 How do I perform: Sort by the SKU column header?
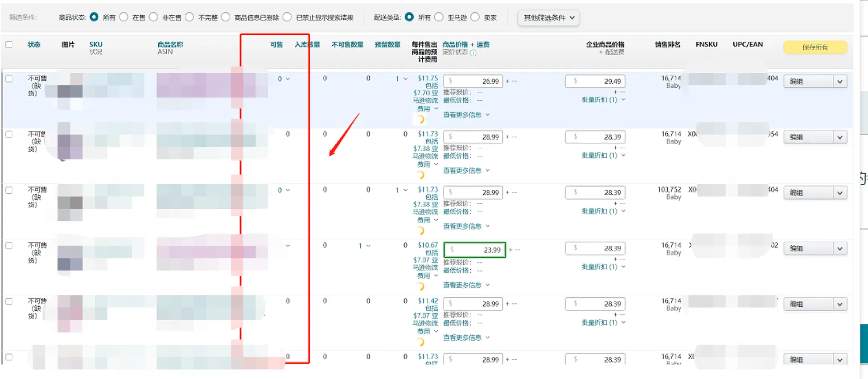(x=96, y=44)
